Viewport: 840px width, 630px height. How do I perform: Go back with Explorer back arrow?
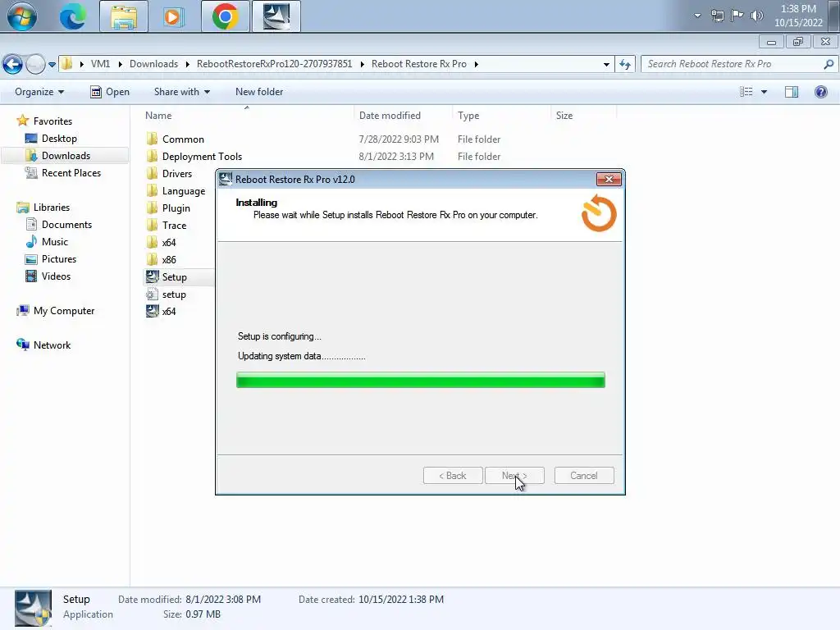pos(13,64)
